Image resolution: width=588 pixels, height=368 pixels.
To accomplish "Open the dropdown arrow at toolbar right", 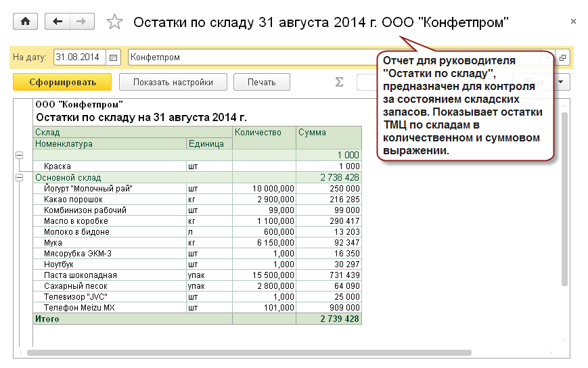I will click(x=561, y=82).
